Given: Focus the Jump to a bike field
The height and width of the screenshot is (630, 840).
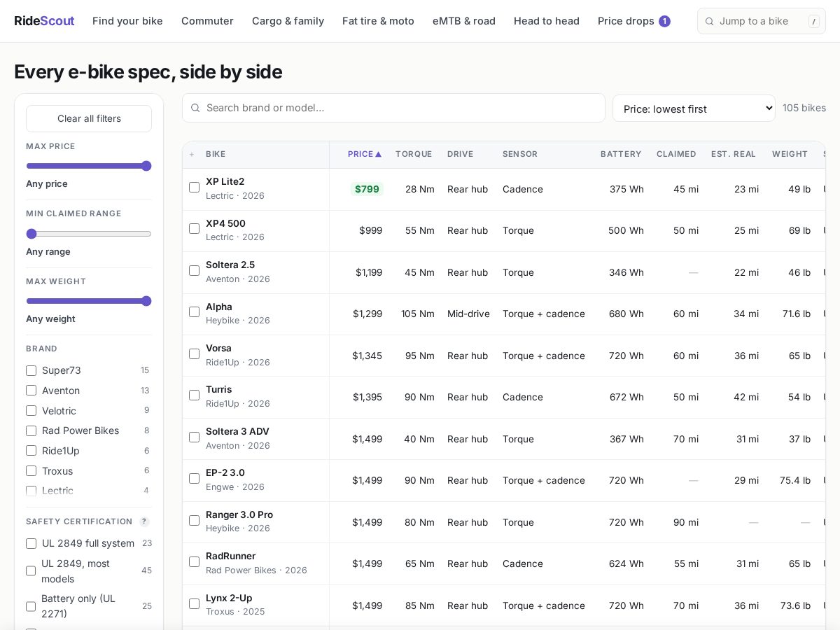Looking at the screenshot, I should (x=762, y=21).
